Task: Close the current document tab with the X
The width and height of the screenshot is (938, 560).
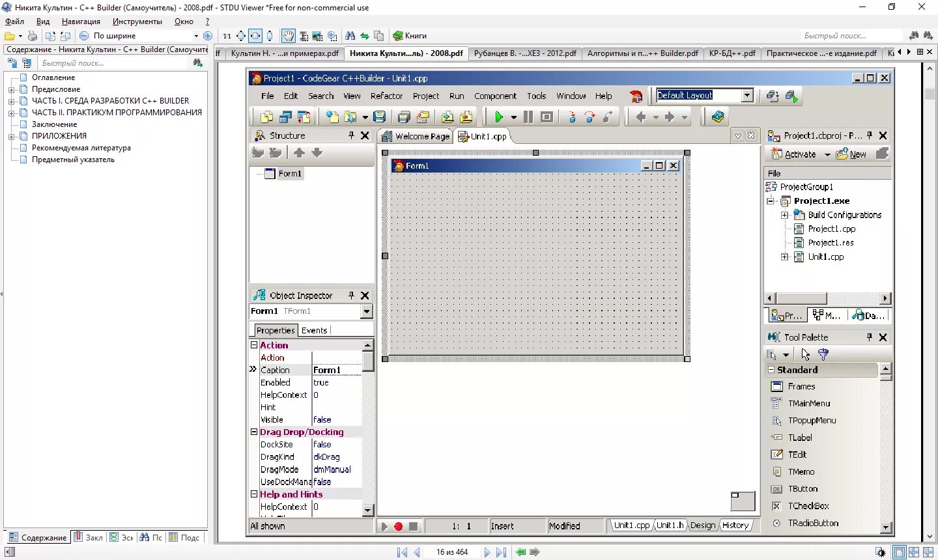Action: (930, 52)
